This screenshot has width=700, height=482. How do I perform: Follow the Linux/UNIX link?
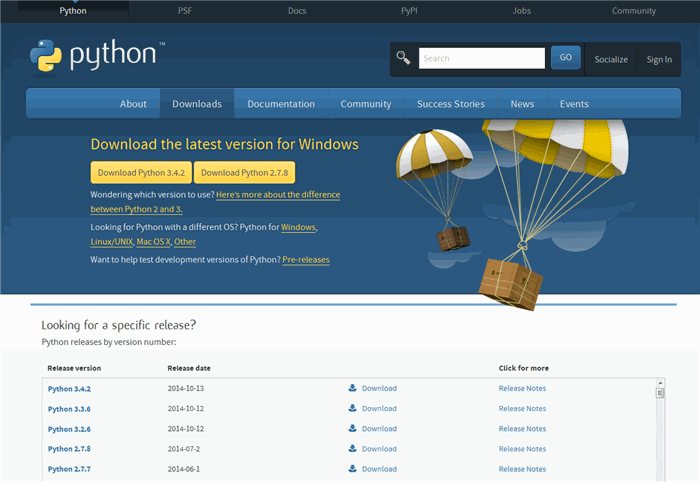[x=112, y=242]
